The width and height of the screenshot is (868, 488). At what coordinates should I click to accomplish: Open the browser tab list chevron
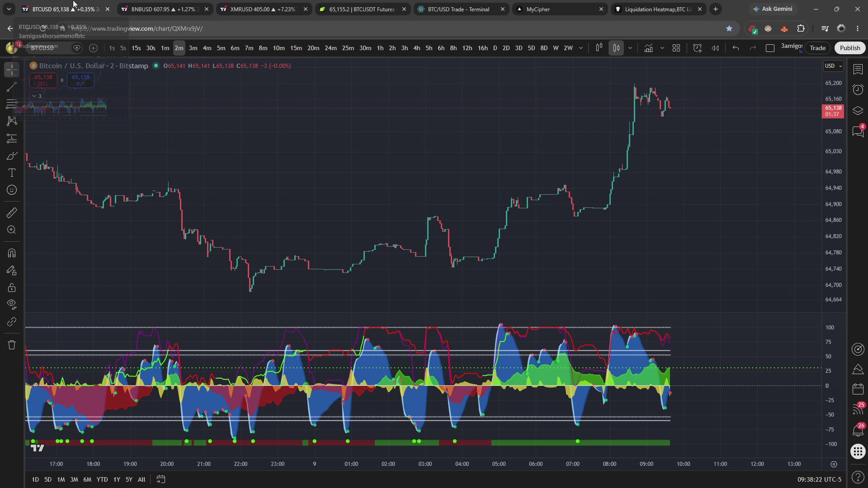(x=9, y=9)
